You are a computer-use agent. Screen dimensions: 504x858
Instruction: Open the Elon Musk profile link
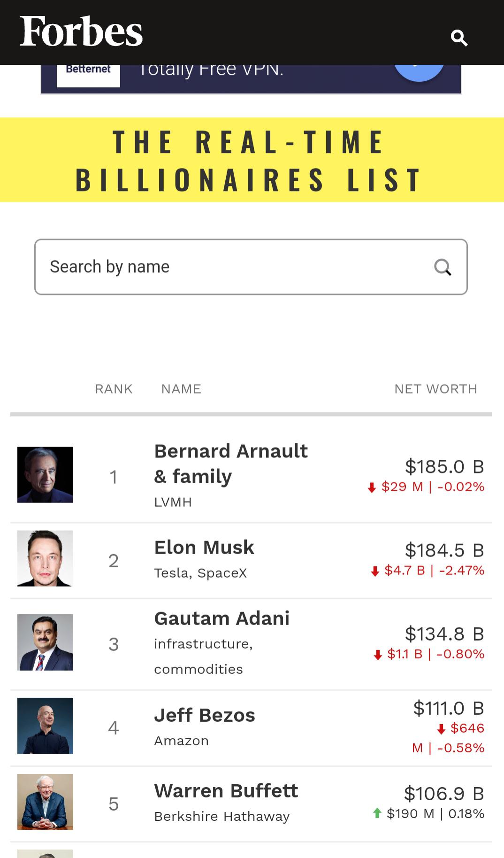point(204,548)
